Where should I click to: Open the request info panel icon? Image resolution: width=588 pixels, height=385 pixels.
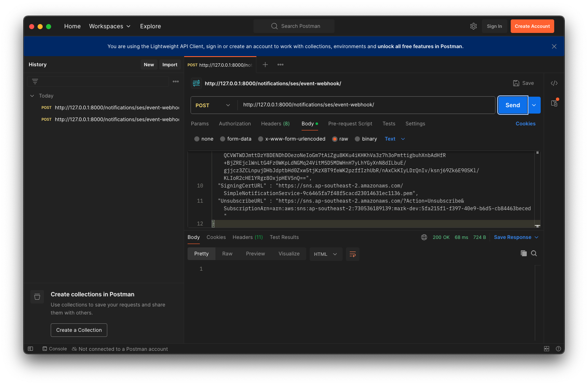click(x=554, y=103)
